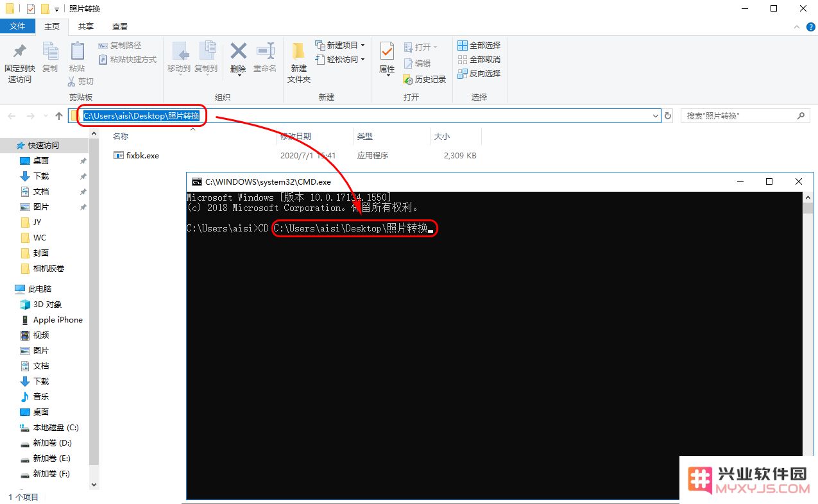Click 全部取消 select none
818x504 pixels.
(x=479, y=60)
